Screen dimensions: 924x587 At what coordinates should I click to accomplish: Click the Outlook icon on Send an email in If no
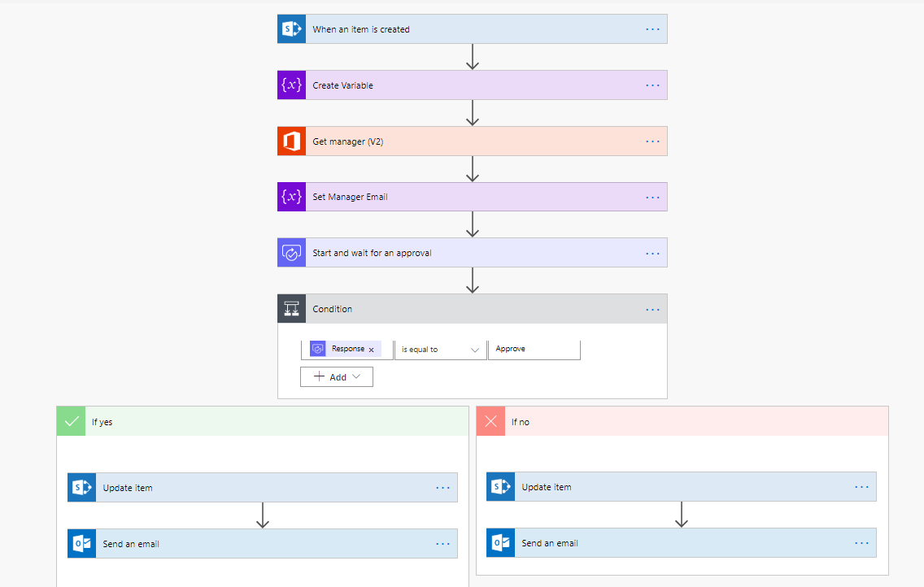click(501, 543)
